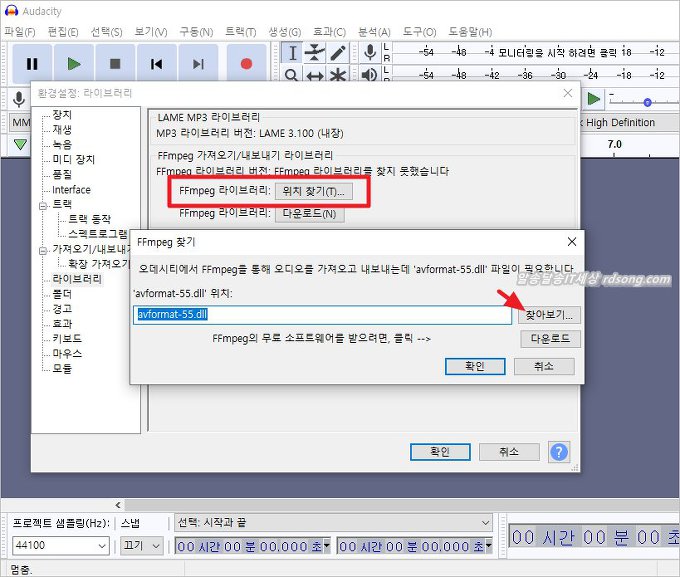Click the Stop button
Image resolution: width=680 pixels, height=577 pixels.
tap(115, 64)
